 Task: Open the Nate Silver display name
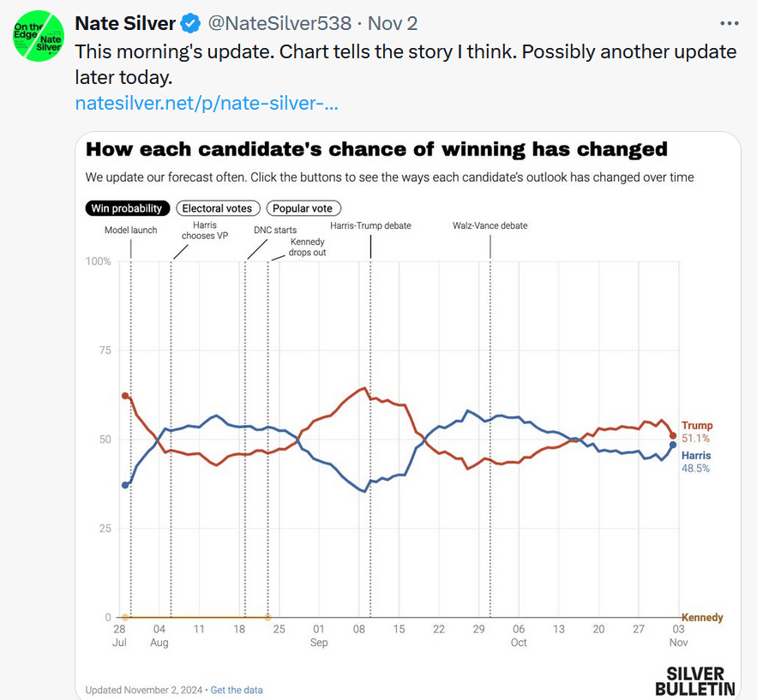[x=124, y=23]
